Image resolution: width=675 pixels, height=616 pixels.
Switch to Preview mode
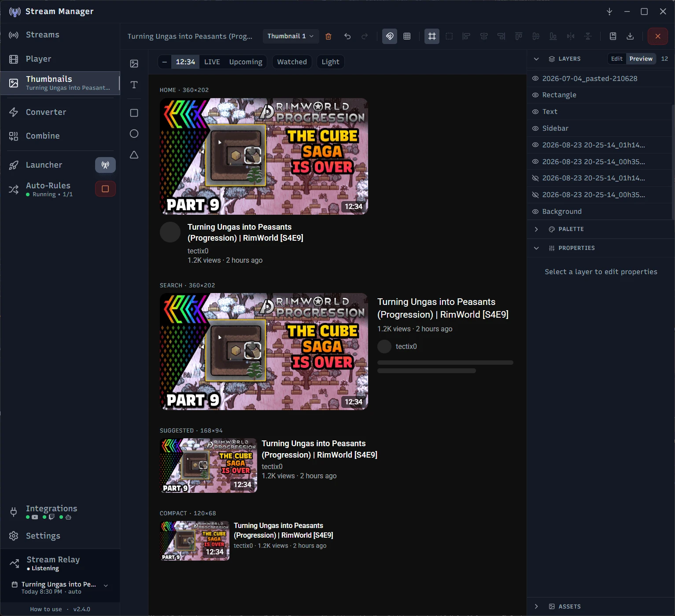tap(641, 59)
